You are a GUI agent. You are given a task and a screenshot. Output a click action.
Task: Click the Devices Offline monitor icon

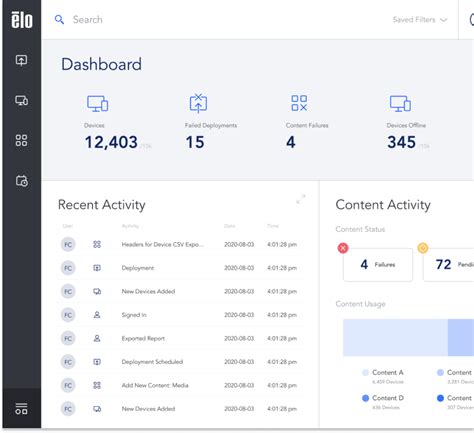tap(400, 104)
